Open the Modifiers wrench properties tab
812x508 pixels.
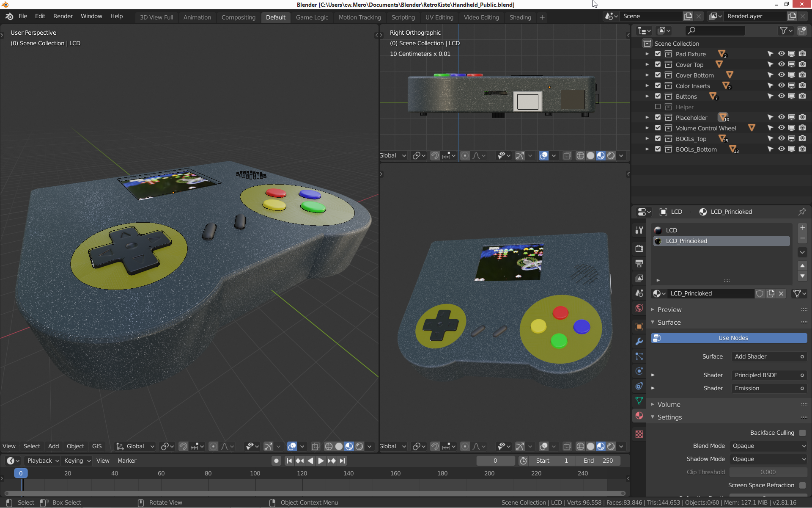pyautogui.click(x=639, y=341)
